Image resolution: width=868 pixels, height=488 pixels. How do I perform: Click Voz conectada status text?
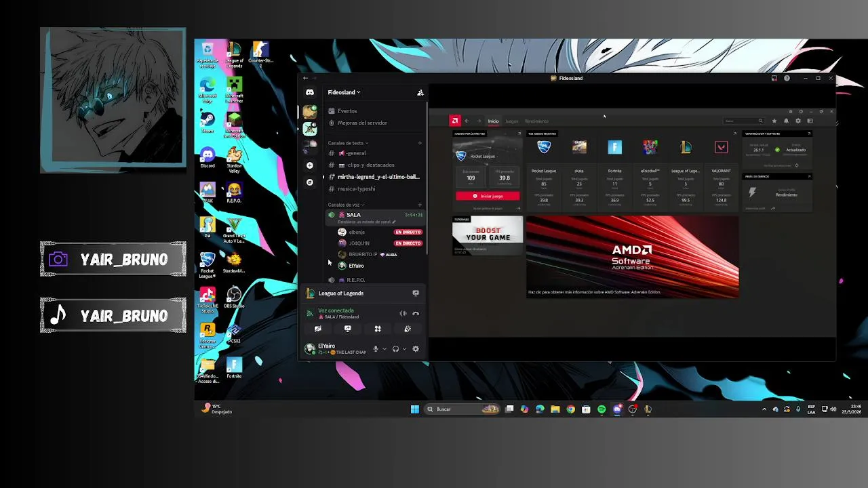point(336,310)
